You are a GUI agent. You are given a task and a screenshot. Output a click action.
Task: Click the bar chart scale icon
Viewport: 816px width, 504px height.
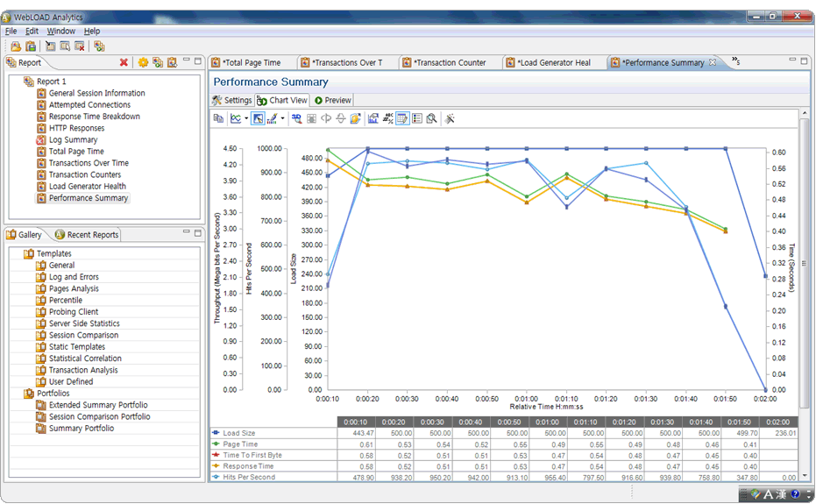[x=373, y=118]
